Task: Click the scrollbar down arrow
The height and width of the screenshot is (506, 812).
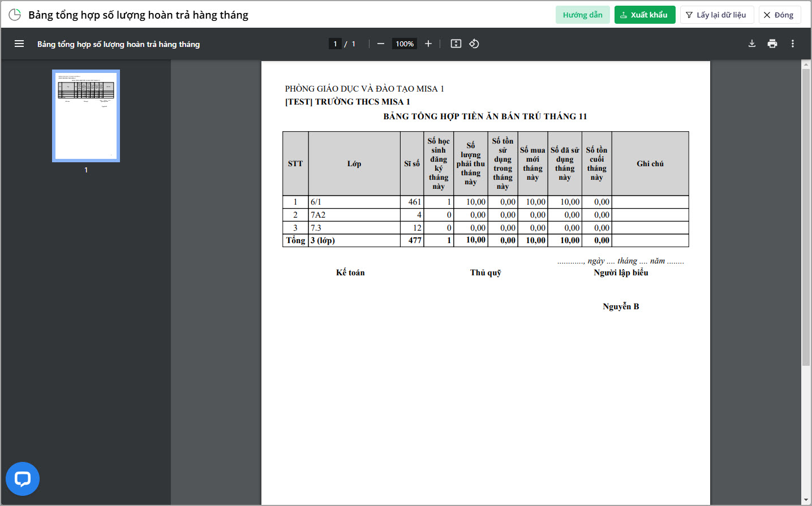Action: (x=806, y=501)
